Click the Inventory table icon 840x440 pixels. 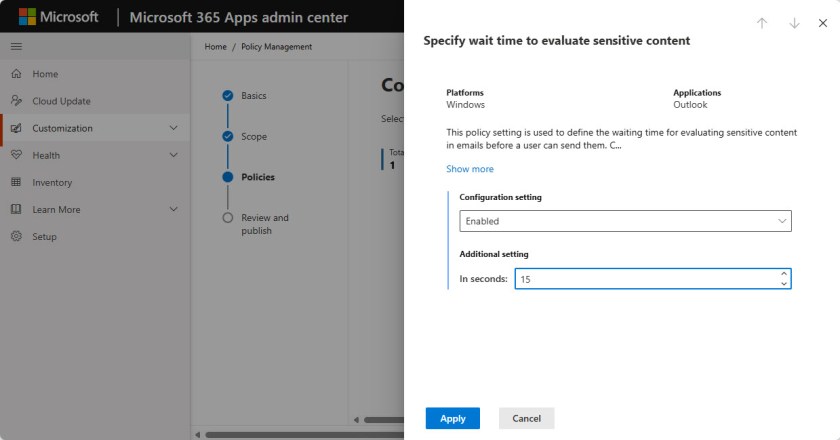click(x=17, y=182)
